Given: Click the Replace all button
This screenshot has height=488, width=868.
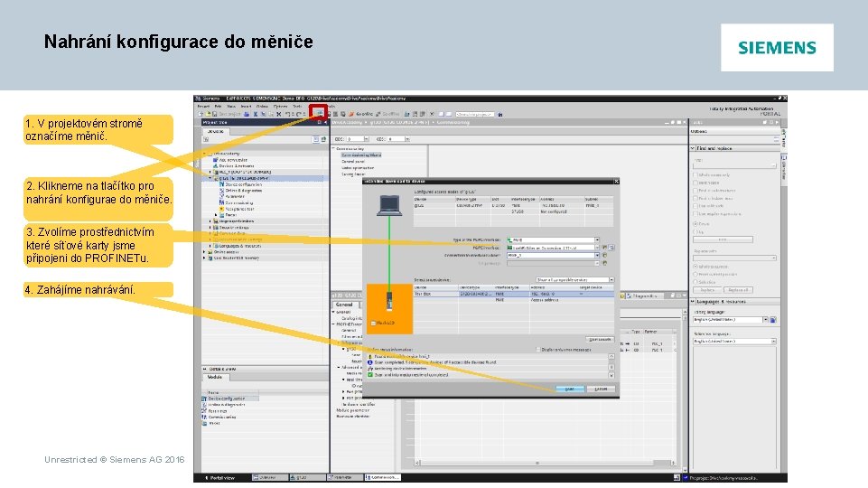Looking at the screenshot, I should coord(739,290).
